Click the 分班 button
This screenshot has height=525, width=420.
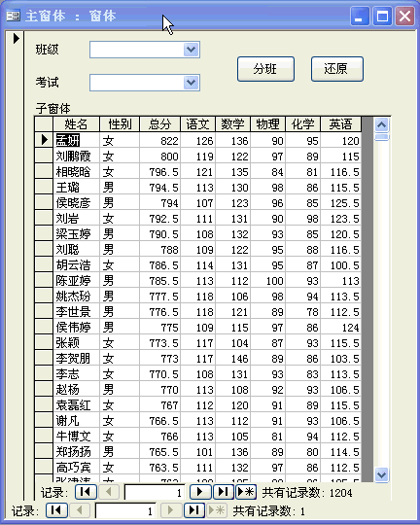(x=265, y=69)
